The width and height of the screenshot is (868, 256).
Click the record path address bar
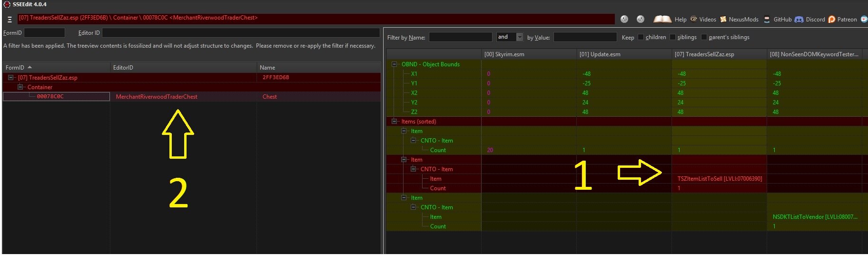[316, 18]
